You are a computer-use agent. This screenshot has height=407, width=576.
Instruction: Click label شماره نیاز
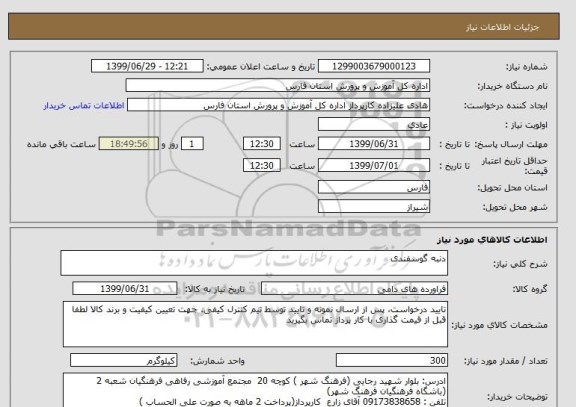[x=526, y=67]
